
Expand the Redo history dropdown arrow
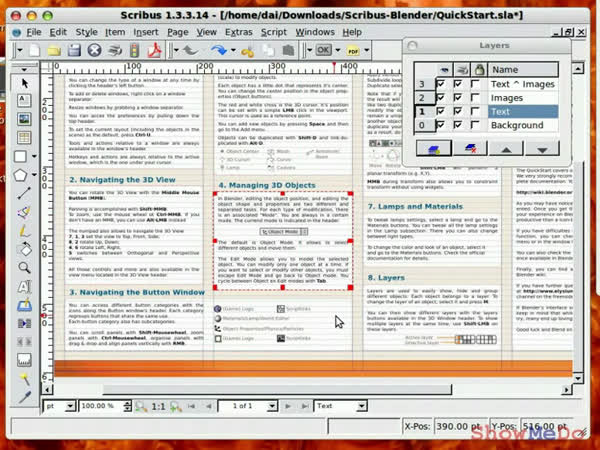(233, 51)
